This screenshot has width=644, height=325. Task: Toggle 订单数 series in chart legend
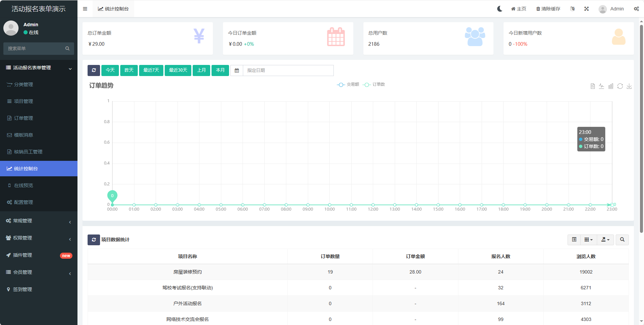(374, 84)
